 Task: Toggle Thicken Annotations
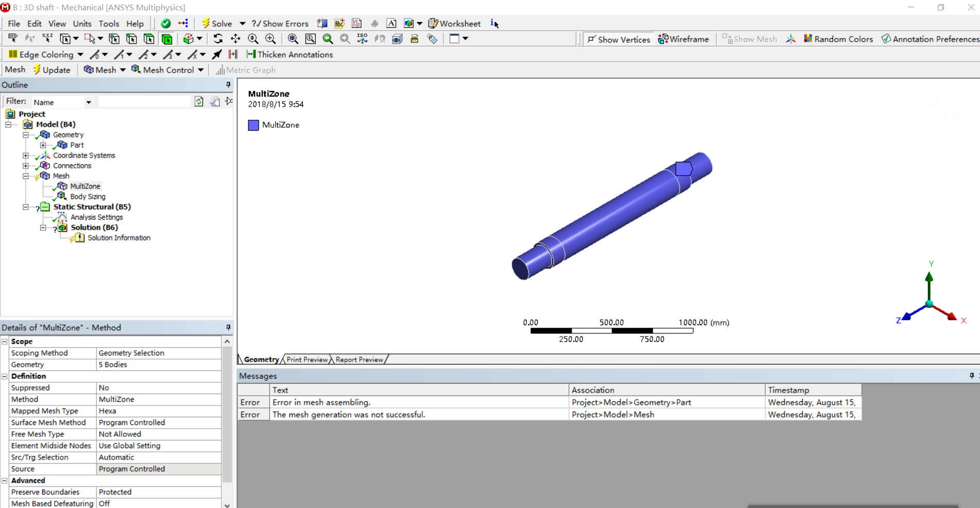click(x=290, y=55)
